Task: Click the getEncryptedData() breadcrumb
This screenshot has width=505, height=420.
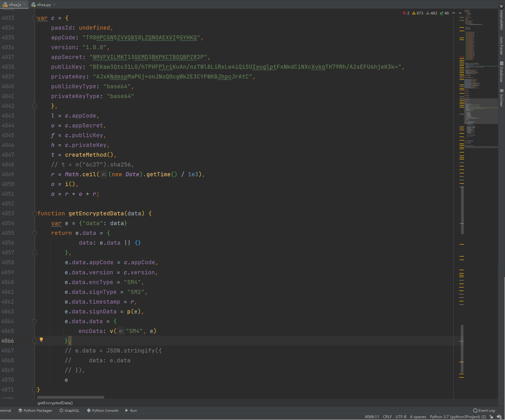Action: tap(55, 403)
